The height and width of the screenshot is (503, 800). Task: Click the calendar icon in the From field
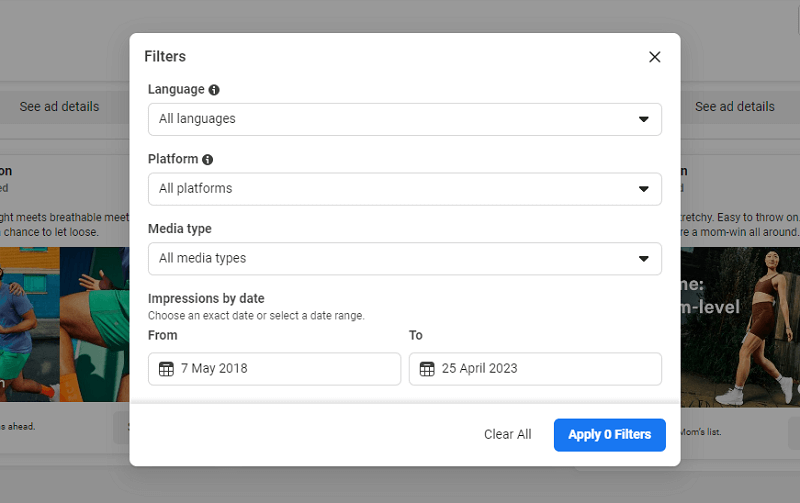[166, 369]
